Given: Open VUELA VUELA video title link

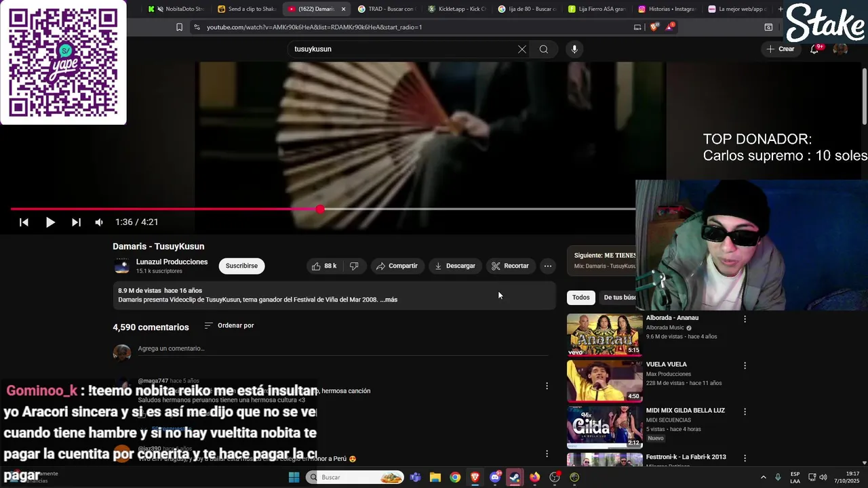Looking at the screenshot, I should coord(666,364).
